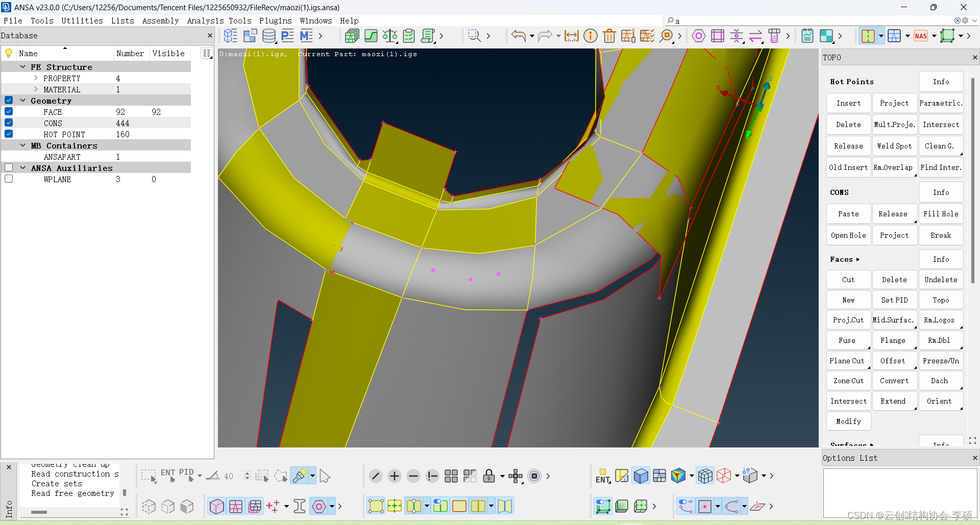Click the Fill Hole button in CONS section
Screen dimensions: 980x525
pos(941,214)
